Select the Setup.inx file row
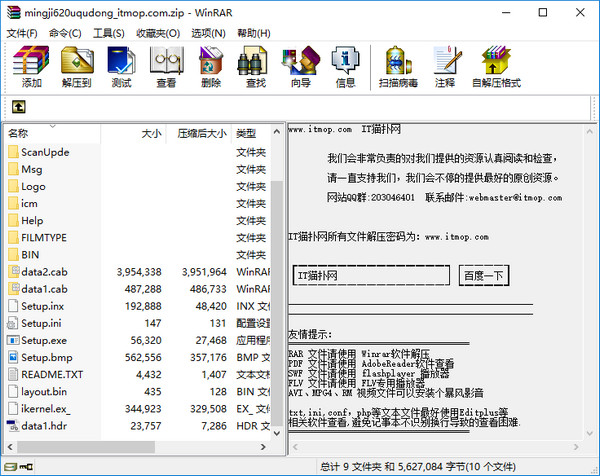This screenshot has height=476, width=600. [138, 306]
